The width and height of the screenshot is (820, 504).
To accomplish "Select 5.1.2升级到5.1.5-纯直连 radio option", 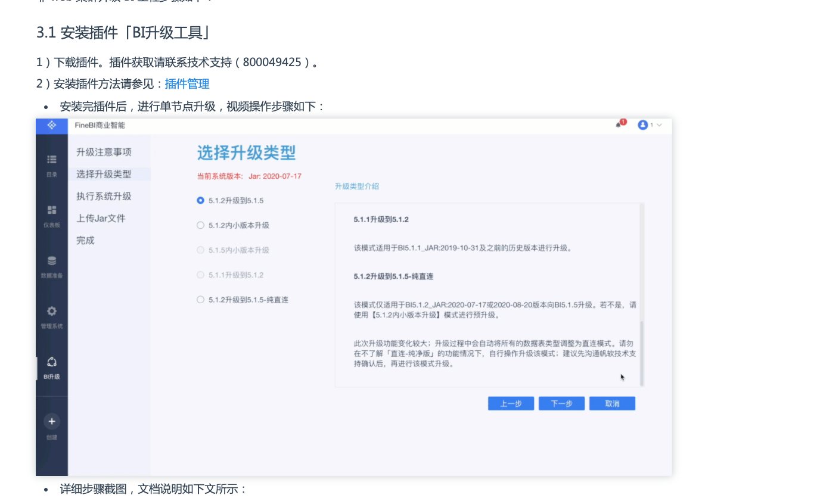I will [200, 300].
